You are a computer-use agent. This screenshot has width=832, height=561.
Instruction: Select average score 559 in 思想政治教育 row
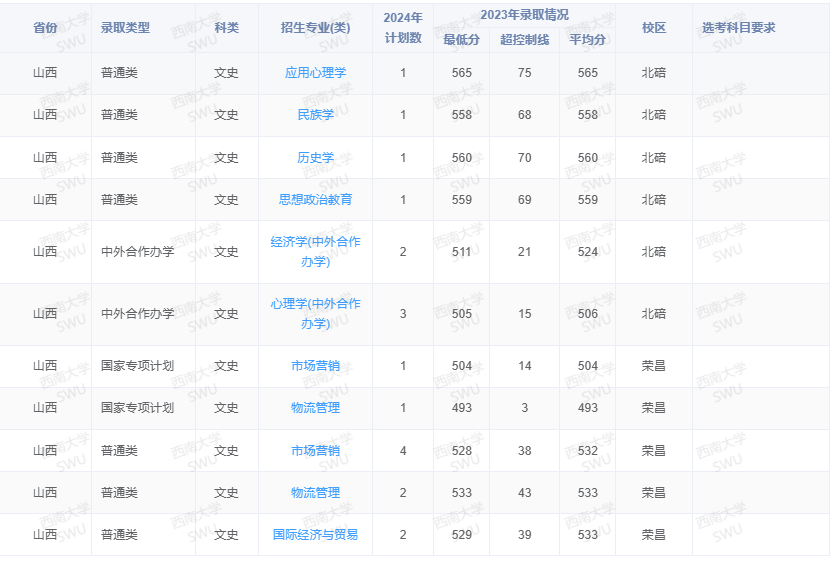(x=587, y=200)
